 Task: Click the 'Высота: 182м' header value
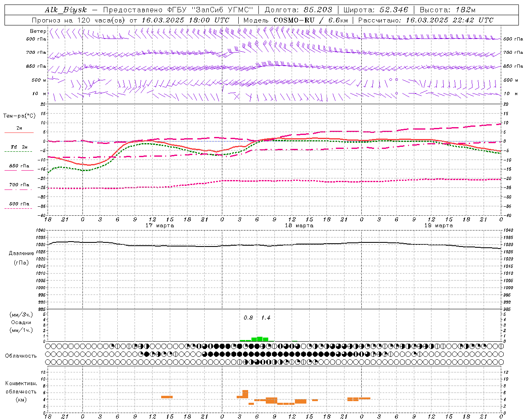(447, 10)
